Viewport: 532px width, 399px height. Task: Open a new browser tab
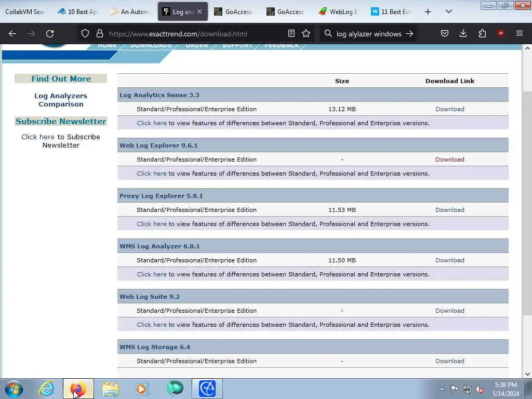(x=428, y=11)
